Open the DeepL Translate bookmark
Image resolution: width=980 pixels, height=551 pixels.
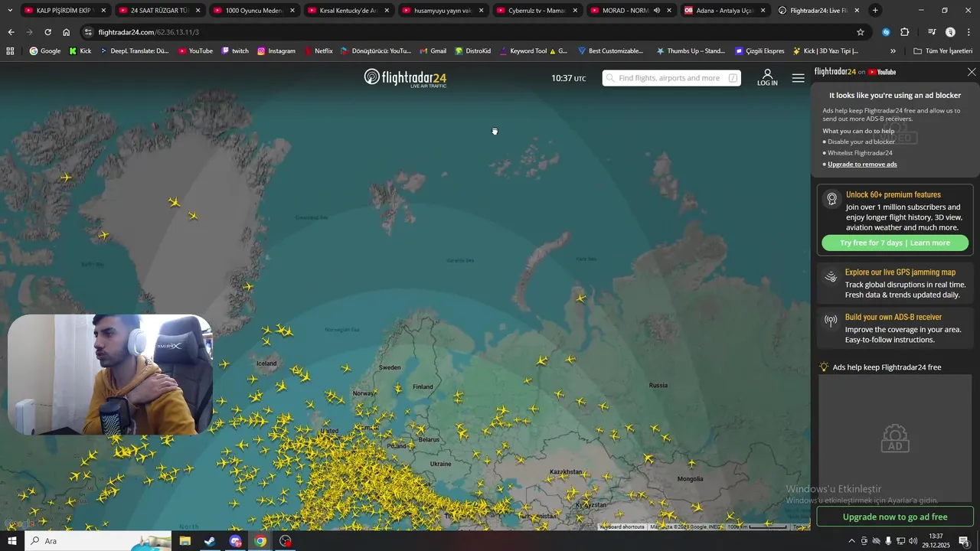(134, 51)
